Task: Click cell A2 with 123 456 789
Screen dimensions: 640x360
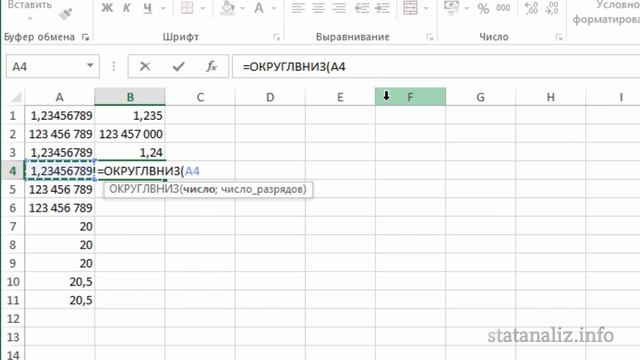Action: point(60,134)
